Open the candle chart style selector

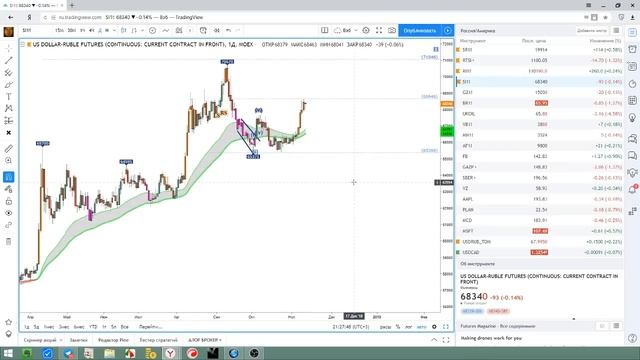point(124,31)
